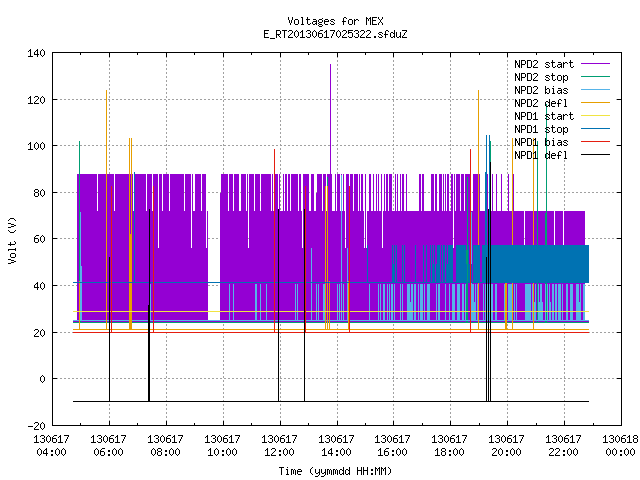Click the light blue NPD2 bias legend line
Viewport: 640px width, 480px height.
tap(596, 89)
